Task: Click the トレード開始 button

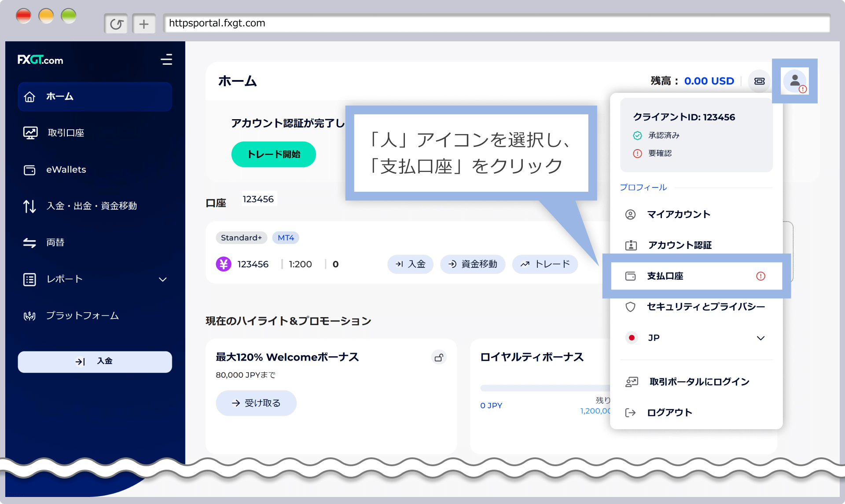Action: 273,154
